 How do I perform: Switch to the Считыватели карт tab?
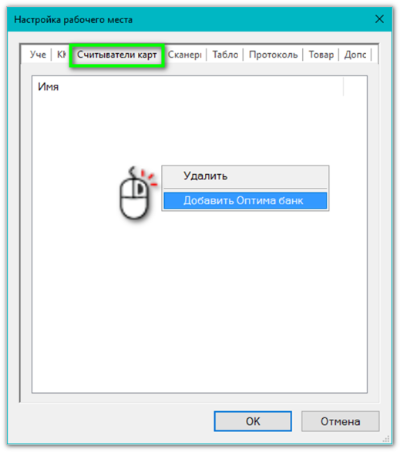pos(117,55)
